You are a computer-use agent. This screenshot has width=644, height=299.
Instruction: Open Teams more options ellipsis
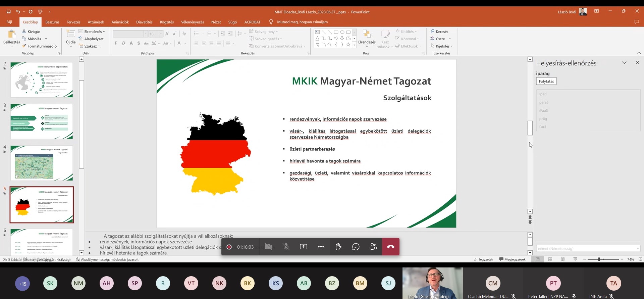(321, 247)
